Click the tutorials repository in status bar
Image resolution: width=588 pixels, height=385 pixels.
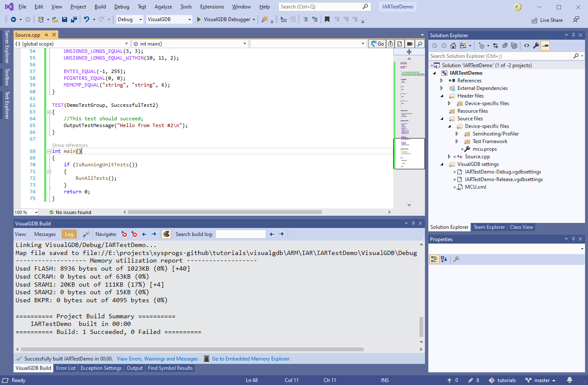(502, 380)
